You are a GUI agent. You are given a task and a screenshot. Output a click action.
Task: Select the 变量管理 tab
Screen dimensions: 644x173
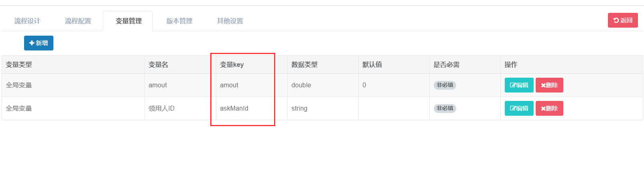[x=128, y=21]
